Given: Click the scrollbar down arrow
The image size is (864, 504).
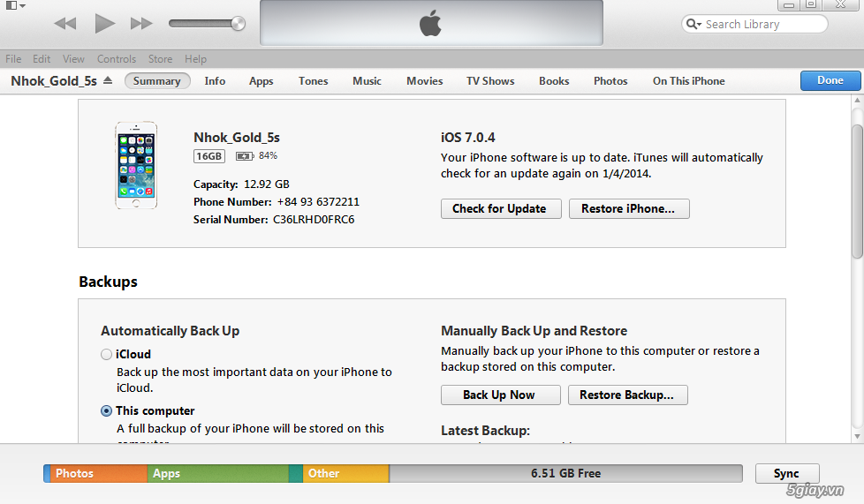Looking at the screenshot, I should pyautogui.click(x=857, y=436).
